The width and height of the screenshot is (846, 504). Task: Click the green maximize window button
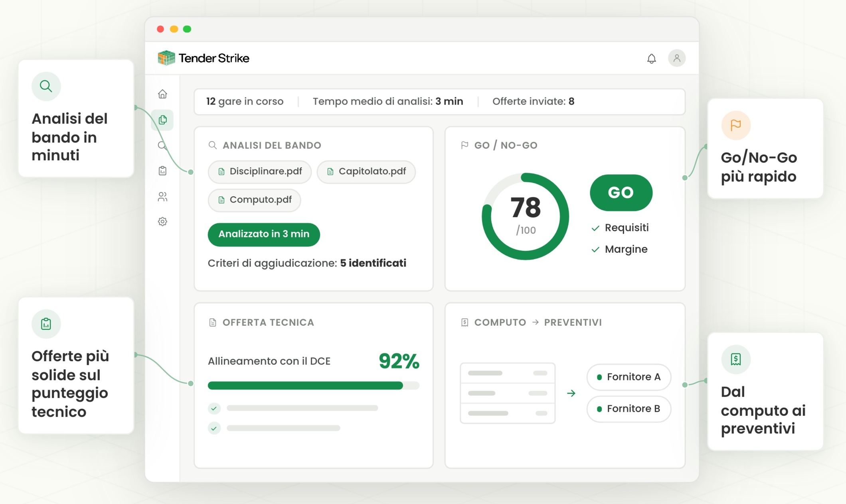click(187, 29)
